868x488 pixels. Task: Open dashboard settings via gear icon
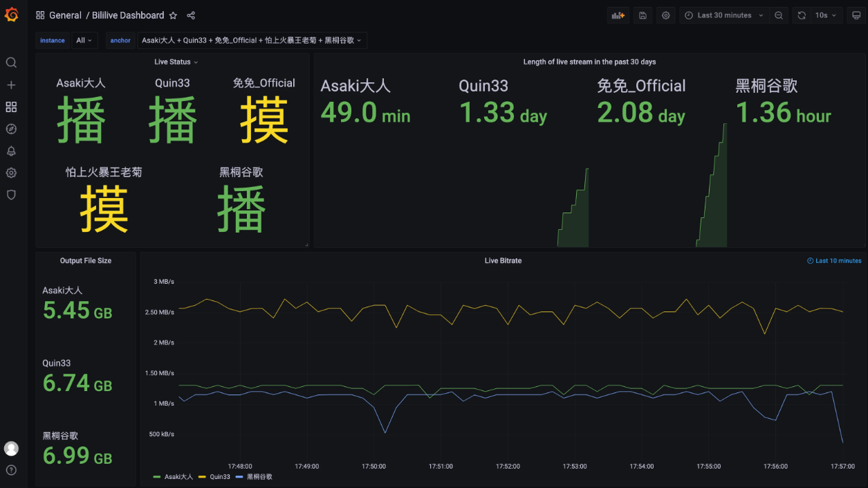(x=665, y=15)
